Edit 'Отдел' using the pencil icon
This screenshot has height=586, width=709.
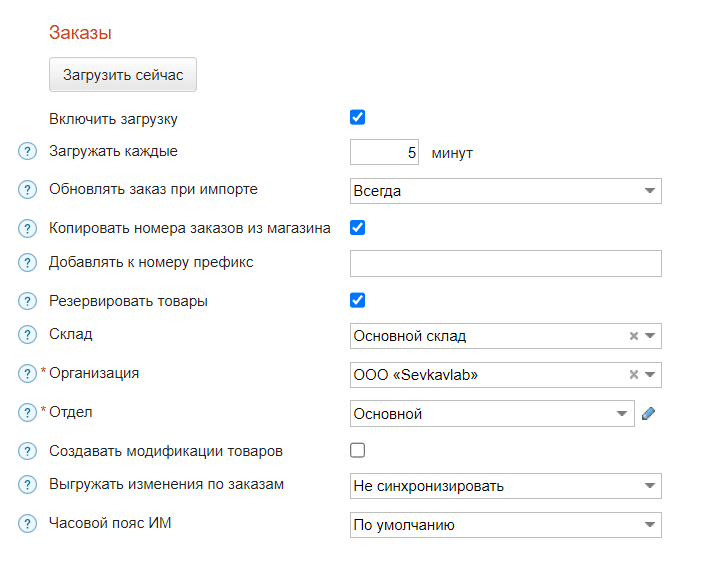point(648,413)
